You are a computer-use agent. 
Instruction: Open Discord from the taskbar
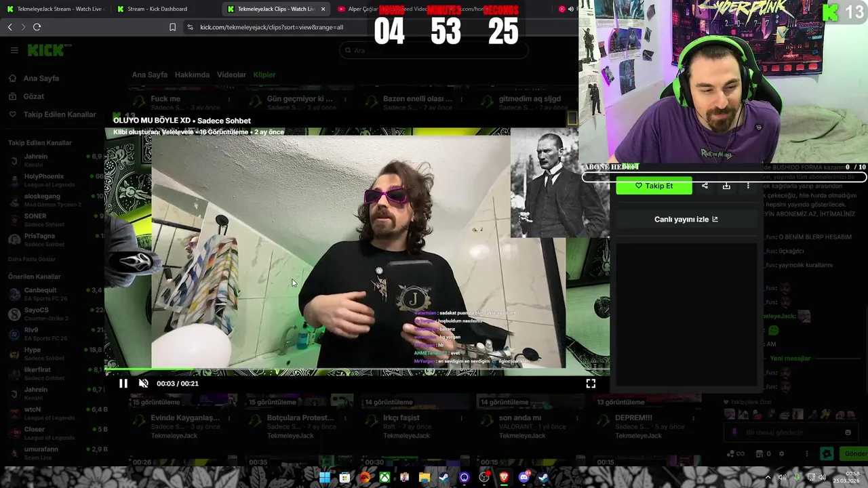point(524,477)
